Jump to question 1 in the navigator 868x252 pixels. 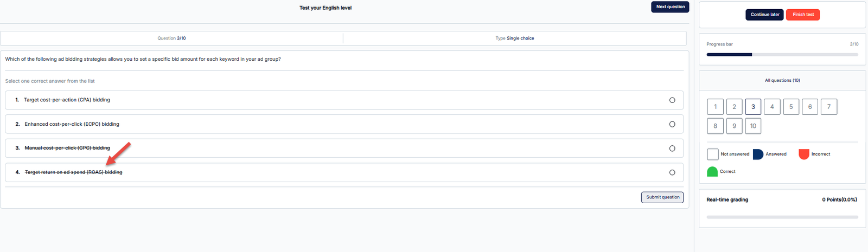click(x=715, y=107)
